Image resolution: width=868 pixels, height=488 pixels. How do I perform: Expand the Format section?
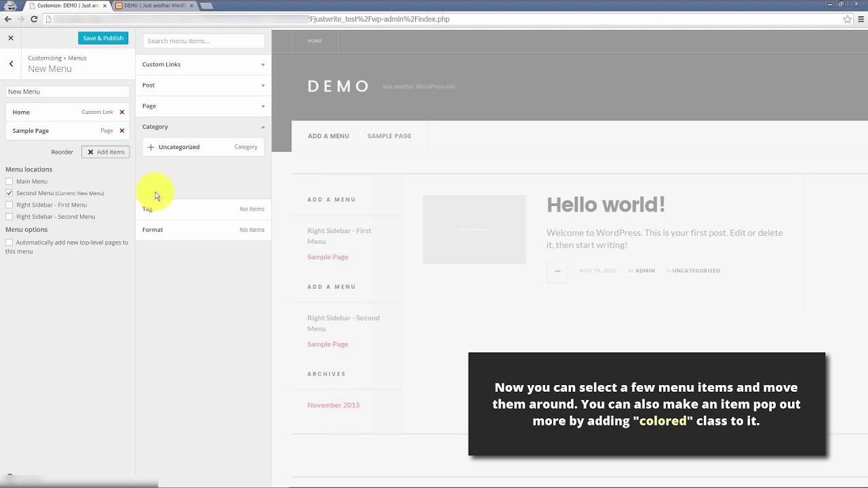[203, 230]
